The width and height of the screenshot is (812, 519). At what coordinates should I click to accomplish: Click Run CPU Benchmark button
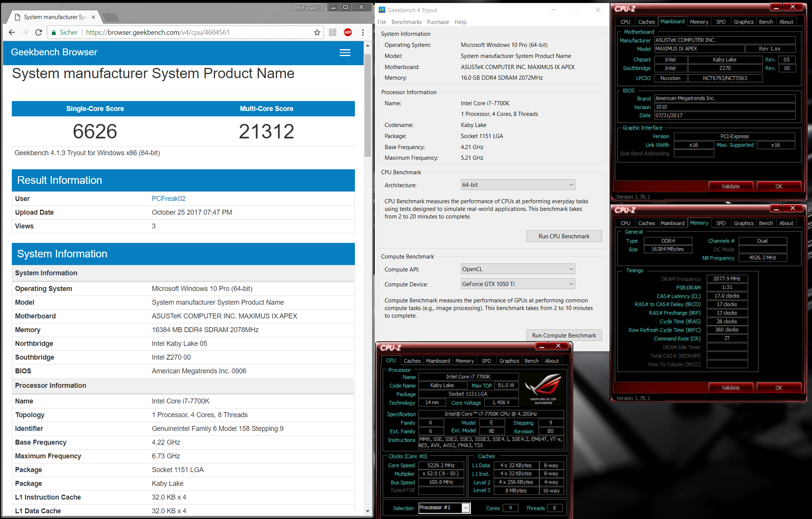[x=564, y=236]
